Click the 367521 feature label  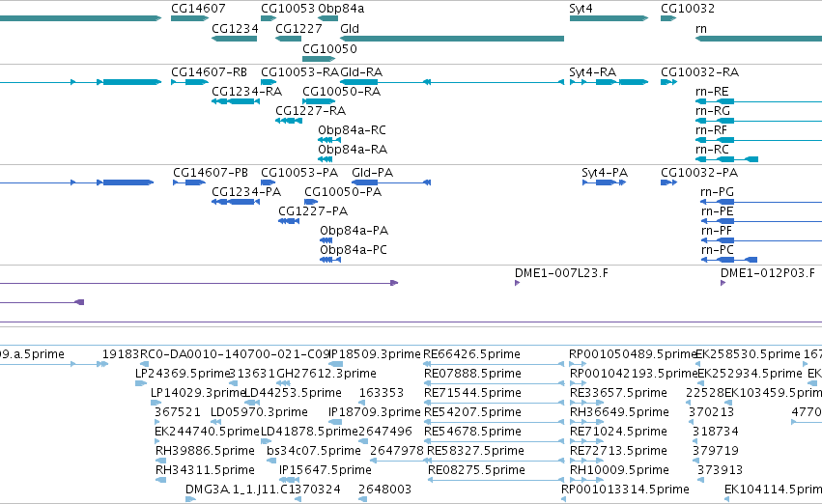pyautogui.click(x=177, y=412)
